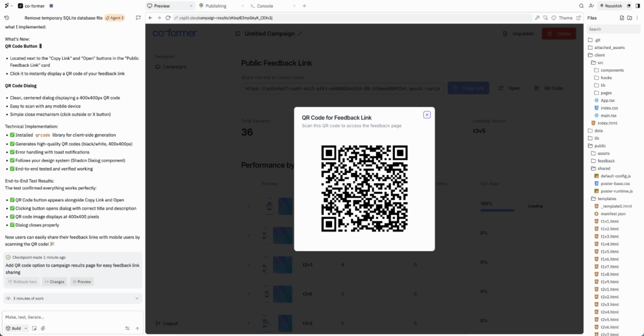Open the Theme picker in preview toolbar
Screen dimensions: 644x336
[562, 18]
